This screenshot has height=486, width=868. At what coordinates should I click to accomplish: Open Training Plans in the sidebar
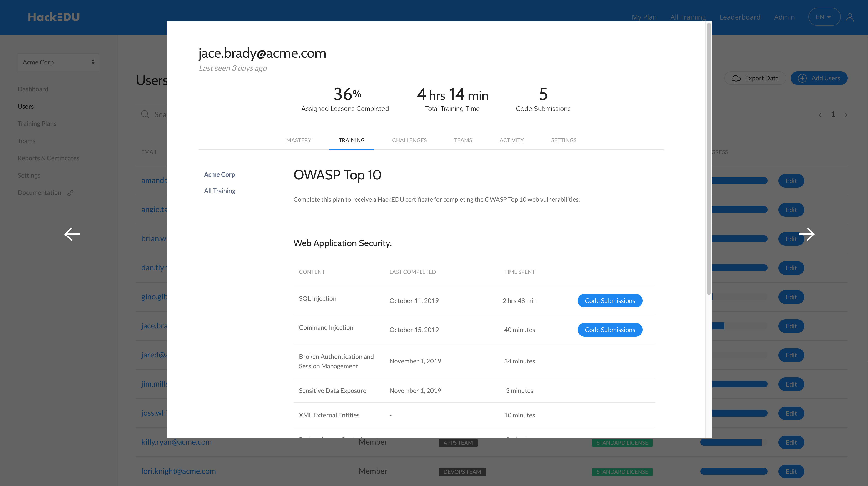point(37,123)
